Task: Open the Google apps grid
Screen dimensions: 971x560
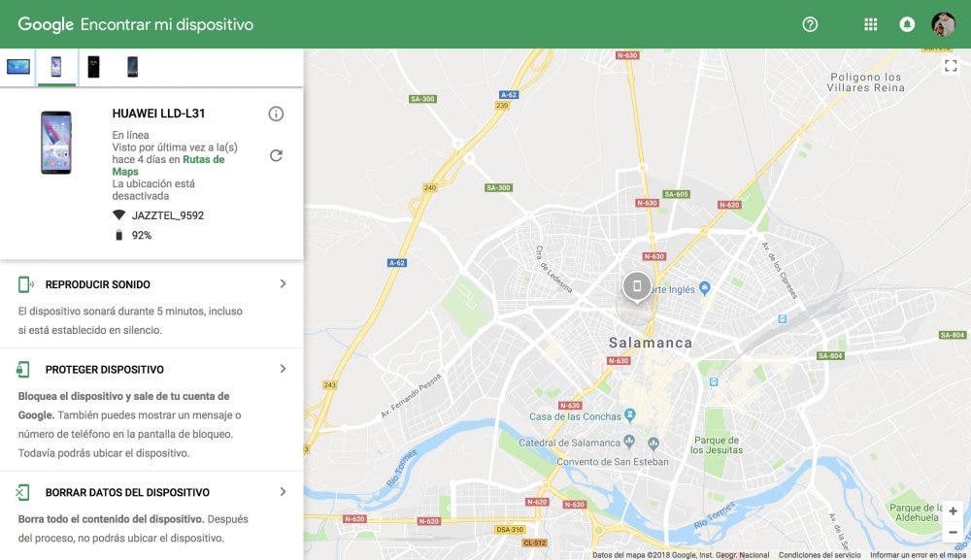Action: coord(870,24)
